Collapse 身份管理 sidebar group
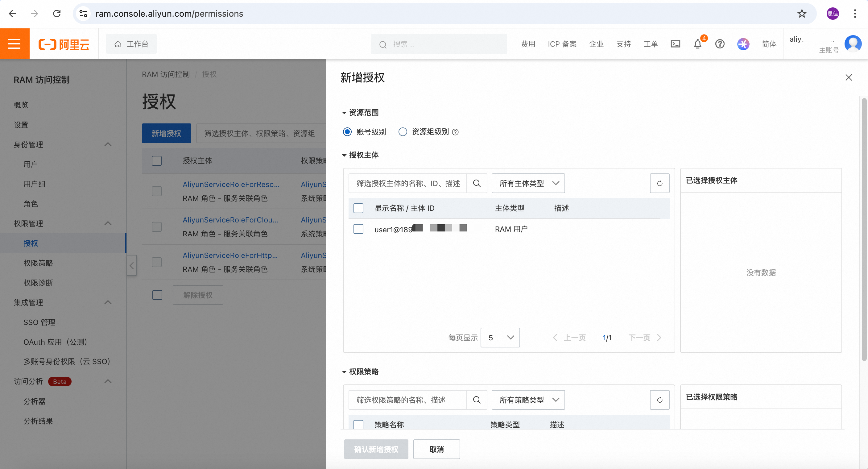 (x=107, y=145)
